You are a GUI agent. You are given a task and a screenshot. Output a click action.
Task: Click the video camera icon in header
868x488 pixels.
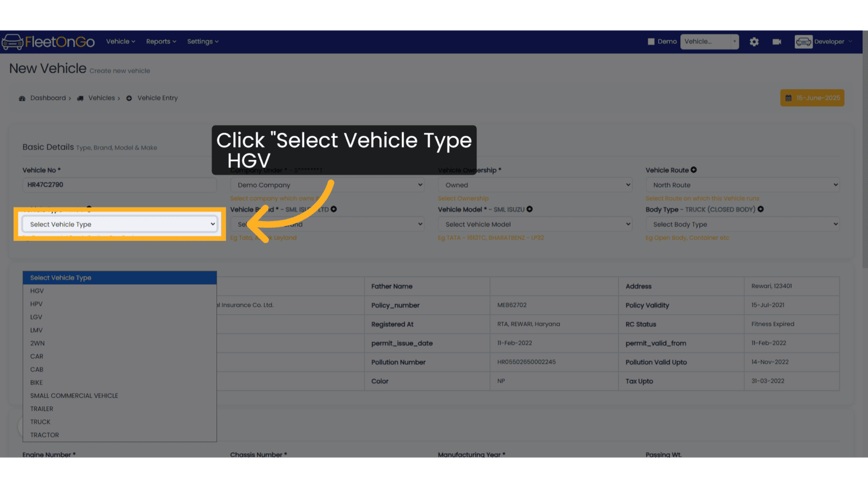pos(777,42)
